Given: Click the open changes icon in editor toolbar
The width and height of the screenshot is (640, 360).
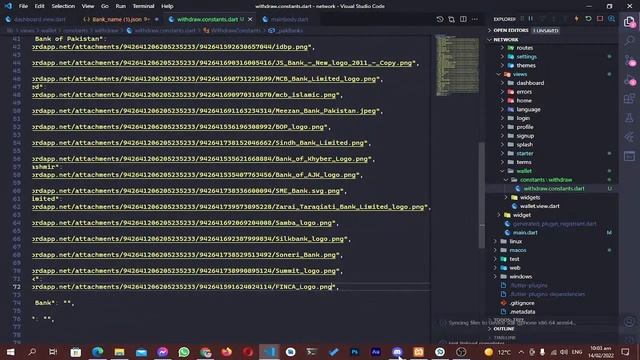Looking at the screenshot, I should [451, 19].
